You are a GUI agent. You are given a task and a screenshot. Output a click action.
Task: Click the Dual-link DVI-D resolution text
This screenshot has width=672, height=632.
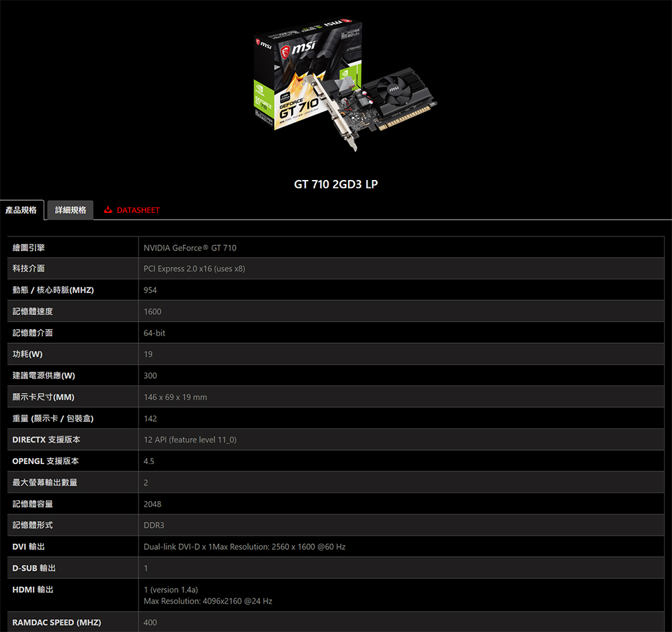click(x=245, y=547)
